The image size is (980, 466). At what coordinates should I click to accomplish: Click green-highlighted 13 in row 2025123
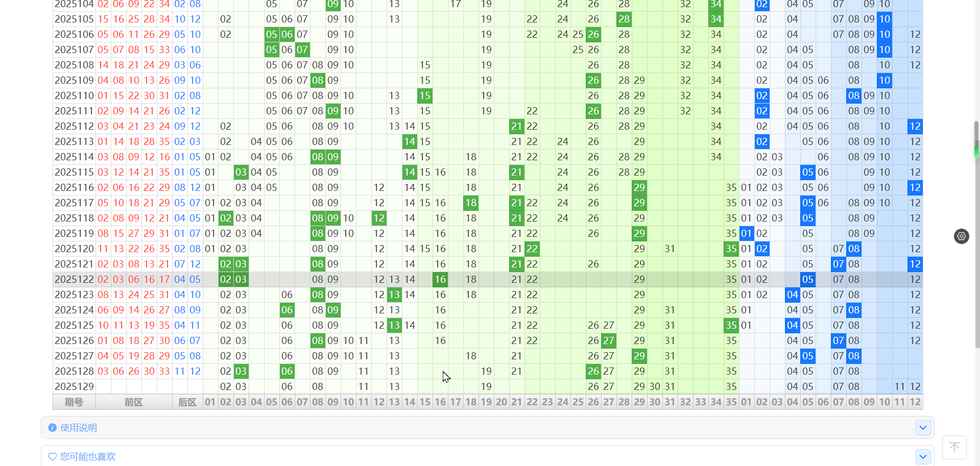coord(394,295)
